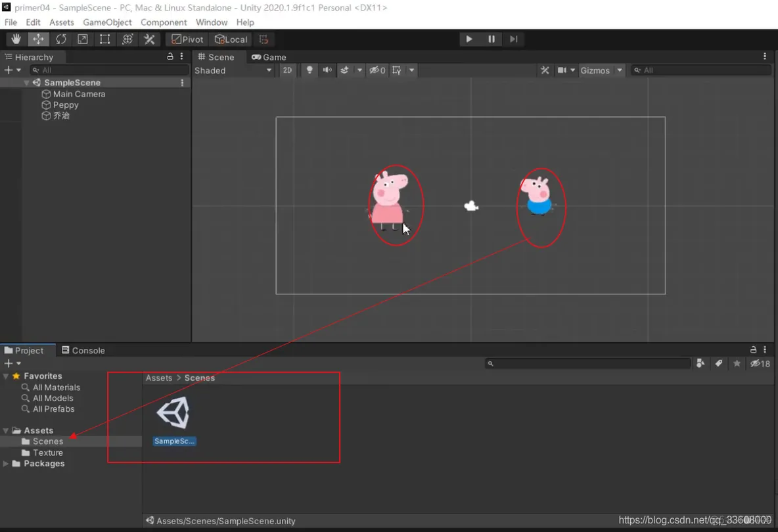The width and height of the screenshot is (778, 532).
Task: Open grid settings dropdown arrow
Action: pyautogui.click(x=411, y=70)
